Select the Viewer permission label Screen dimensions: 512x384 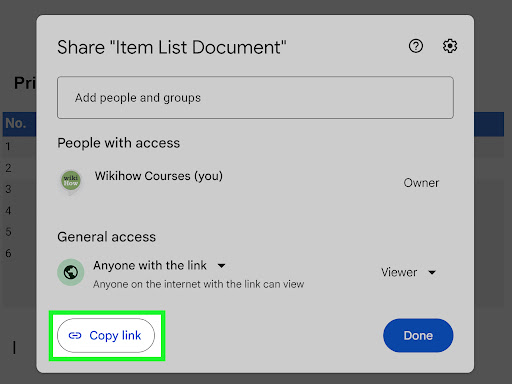[399, 272]
